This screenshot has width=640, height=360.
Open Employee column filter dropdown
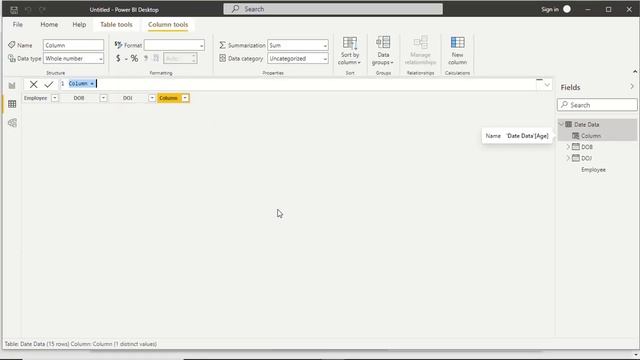click(x=55, y=98)
